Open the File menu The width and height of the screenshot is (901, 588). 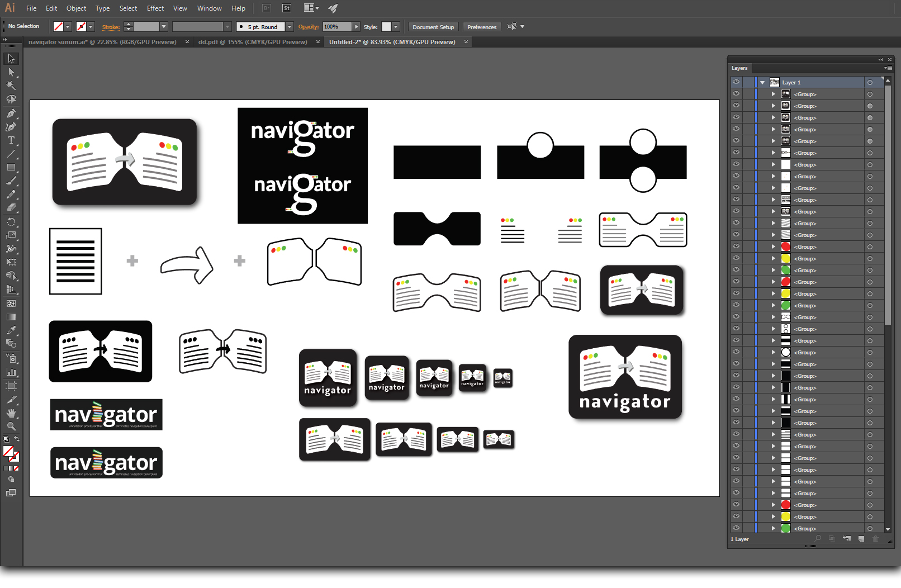tap(31, 8)
